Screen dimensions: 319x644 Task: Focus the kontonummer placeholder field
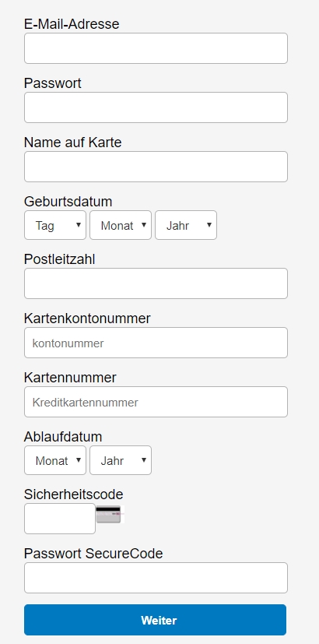pos(156,343)
